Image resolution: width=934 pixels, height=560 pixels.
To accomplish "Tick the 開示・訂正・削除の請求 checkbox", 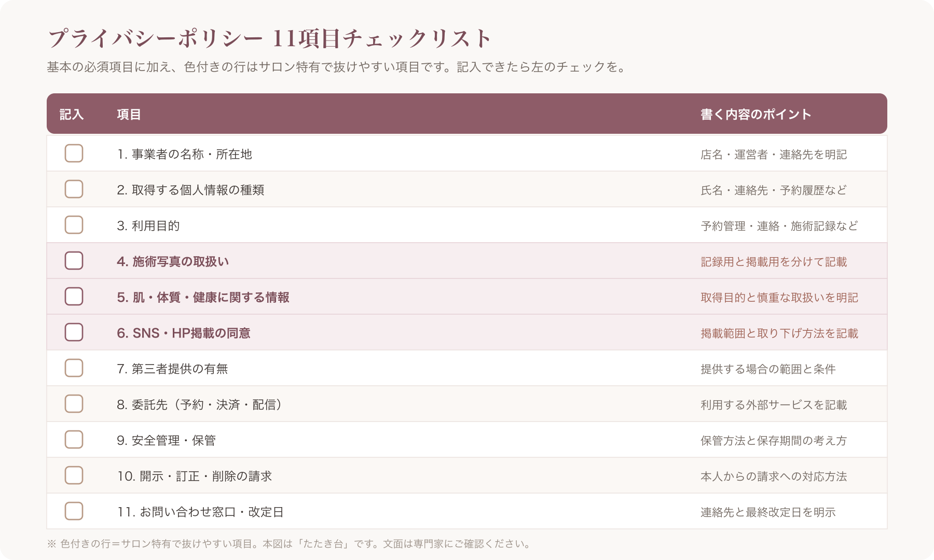I will 74,475.
